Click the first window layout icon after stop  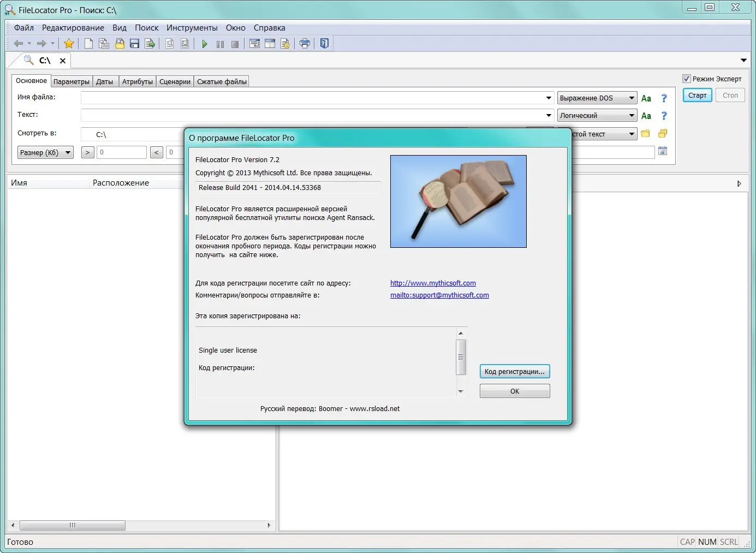tap(254, 44)
